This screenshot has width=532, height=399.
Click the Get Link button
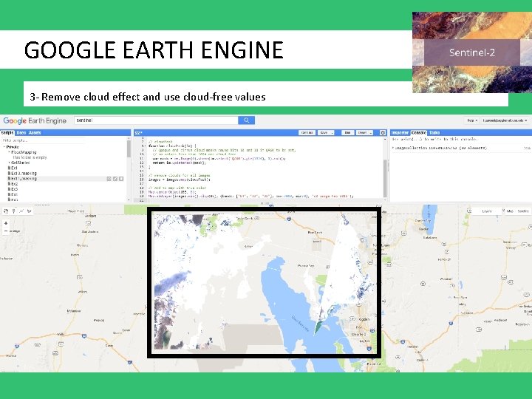307,133
